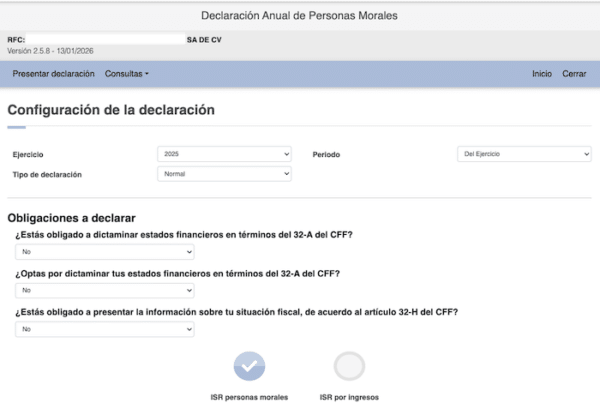
Task: Expand the Consultas dropdown menu
Action: (x=127, y=74)
